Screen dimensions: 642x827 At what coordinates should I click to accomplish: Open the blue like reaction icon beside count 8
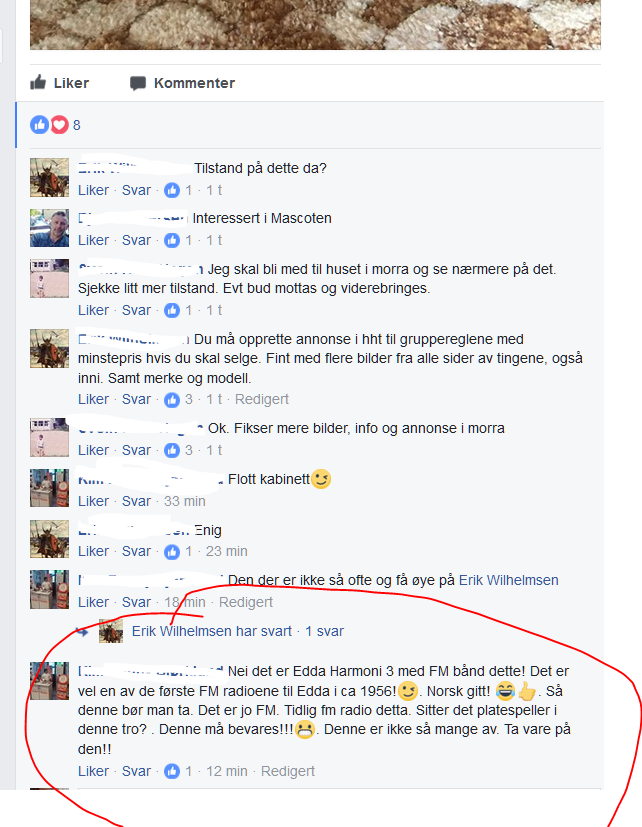click(40, 125)
